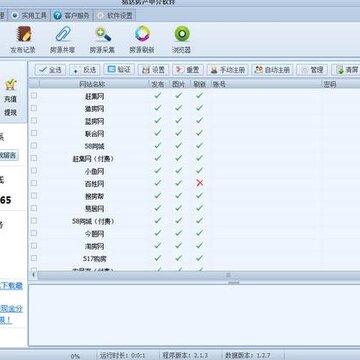Click the 重置 reset button

188,70
